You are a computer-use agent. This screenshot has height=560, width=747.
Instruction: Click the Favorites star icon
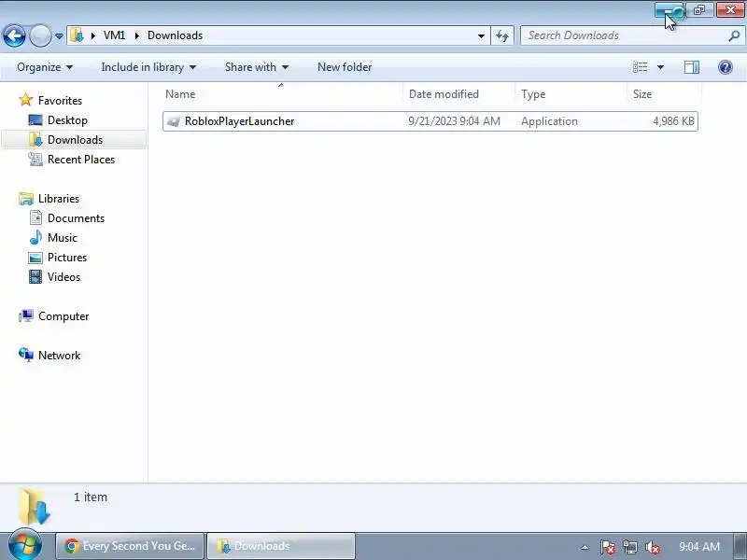(x=26, y=100)
